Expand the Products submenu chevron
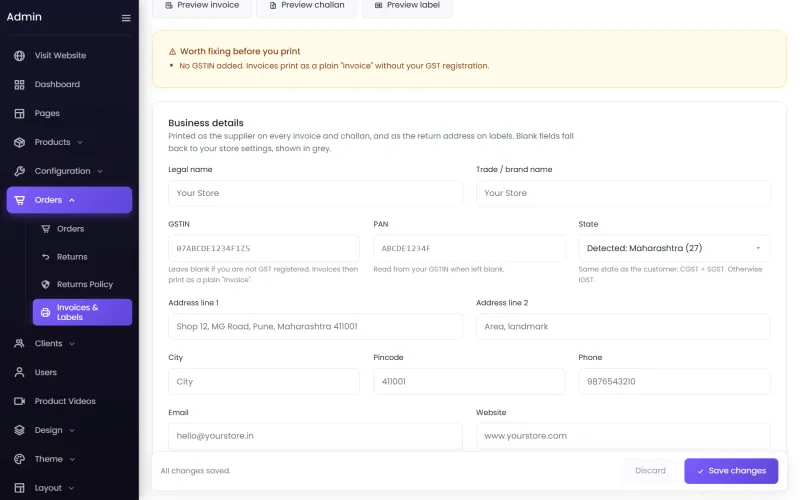 (x=80, y=142)
